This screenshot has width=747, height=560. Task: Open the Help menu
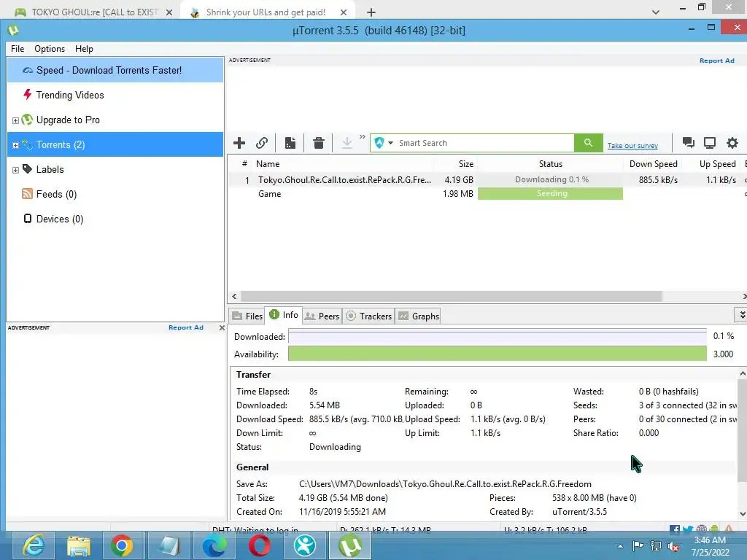[x=84, y=49]
